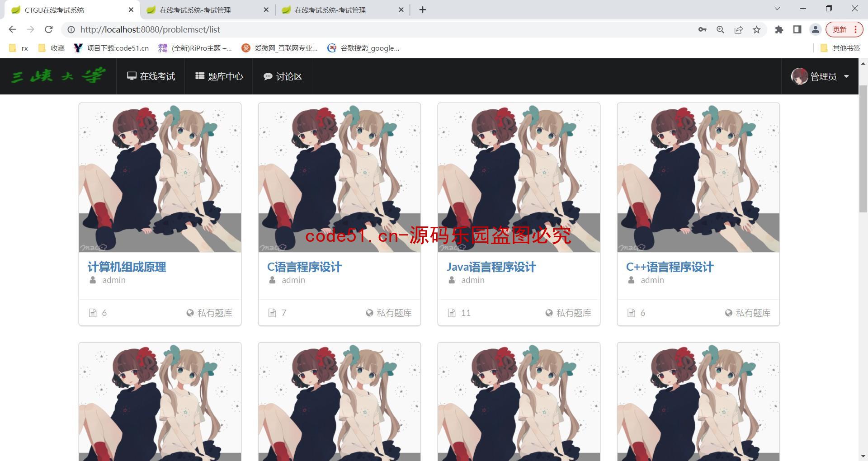
Task: Open 爱微网_互联网专业 bookmark
Action: (x=279, y=48)
